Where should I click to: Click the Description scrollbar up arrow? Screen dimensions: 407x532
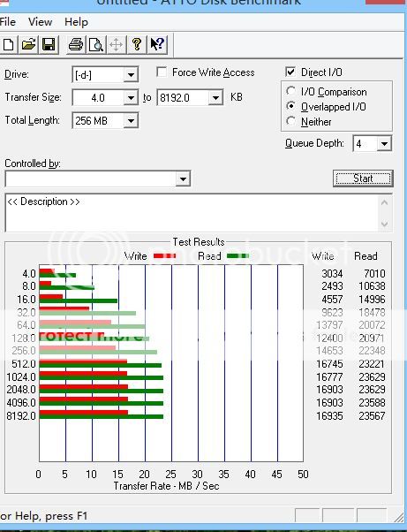pyautogui.click(x=384, y=203)
